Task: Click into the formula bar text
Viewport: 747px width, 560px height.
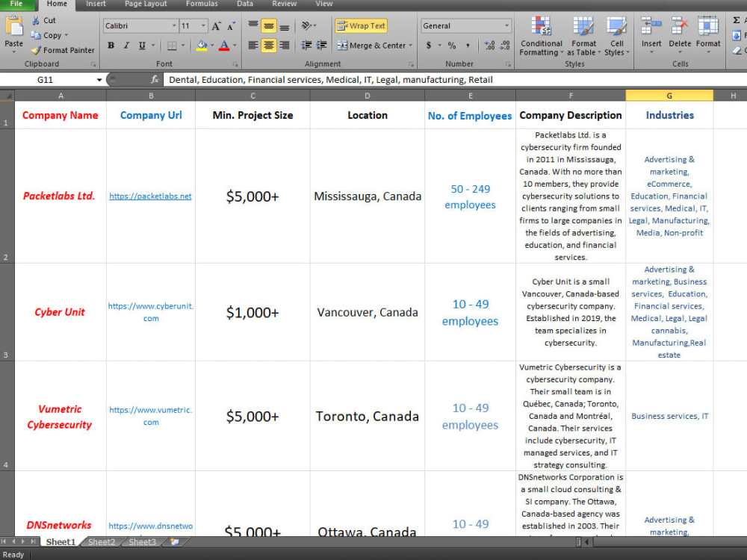Action: click(331, 80)
